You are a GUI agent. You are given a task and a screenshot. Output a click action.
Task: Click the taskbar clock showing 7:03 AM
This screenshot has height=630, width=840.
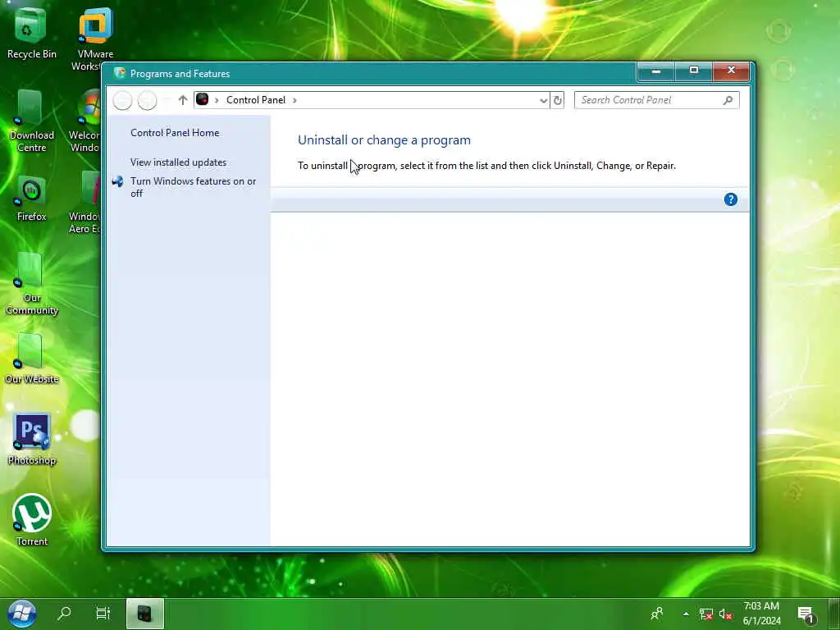coord(761,614)
